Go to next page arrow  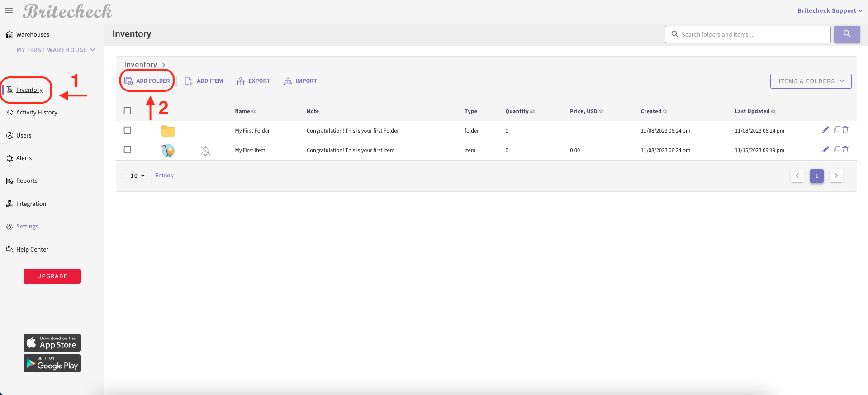pos(836,176)
